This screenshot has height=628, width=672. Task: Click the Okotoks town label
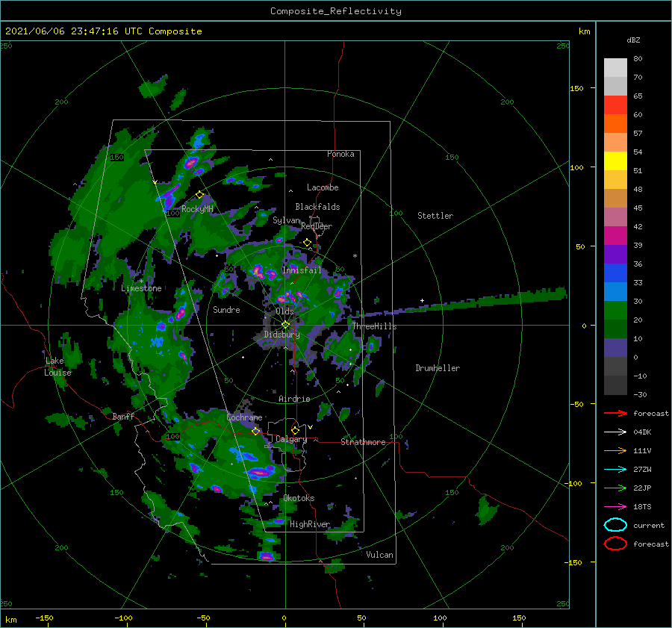tap(299, 498)
